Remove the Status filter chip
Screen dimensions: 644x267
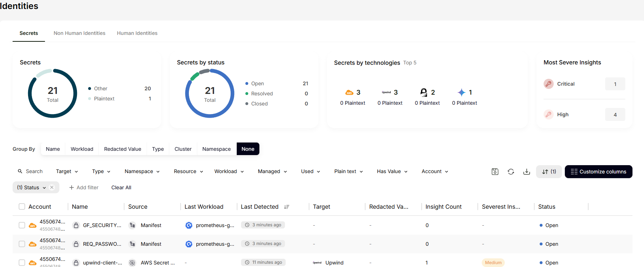[52, 187]
